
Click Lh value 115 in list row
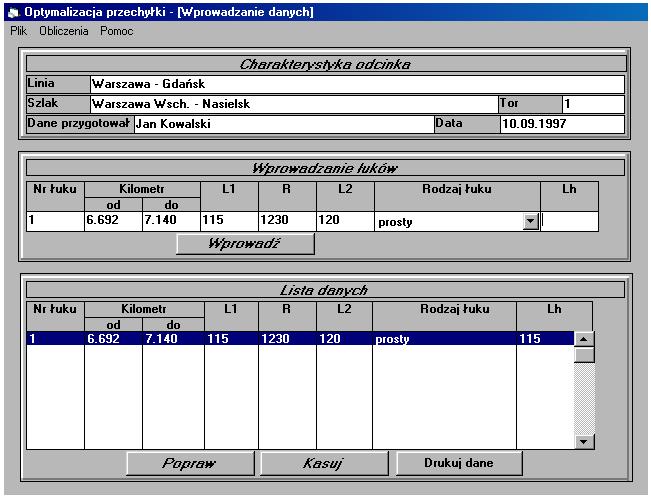click(x=530, y=339)
